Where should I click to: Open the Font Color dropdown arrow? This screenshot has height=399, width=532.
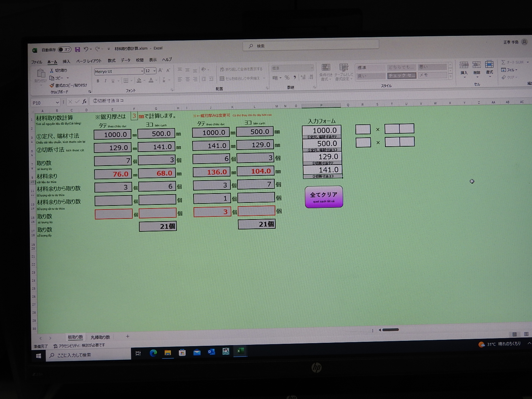click(156, 80)
